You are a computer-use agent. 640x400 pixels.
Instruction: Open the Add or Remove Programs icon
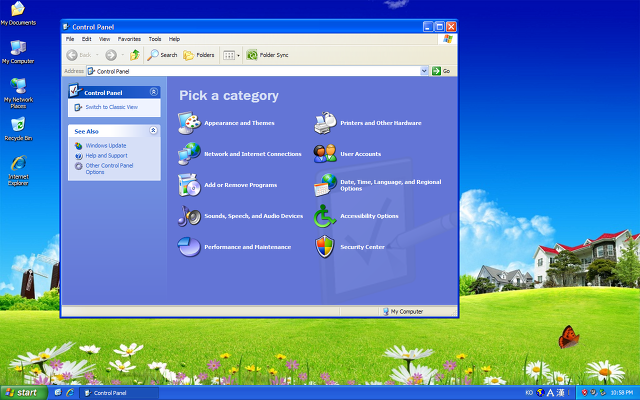(189, 185)
